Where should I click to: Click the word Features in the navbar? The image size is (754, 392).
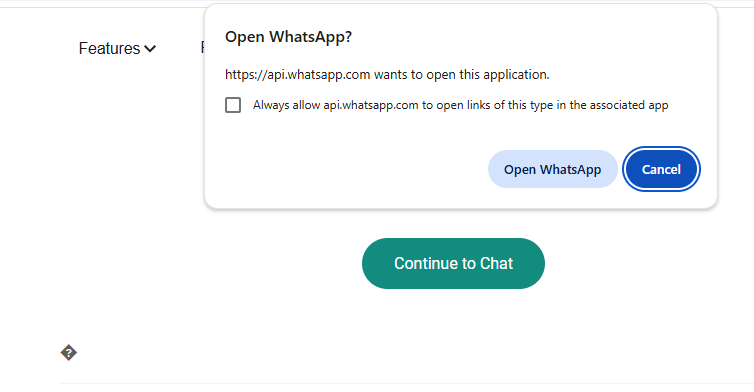point(110,49)
